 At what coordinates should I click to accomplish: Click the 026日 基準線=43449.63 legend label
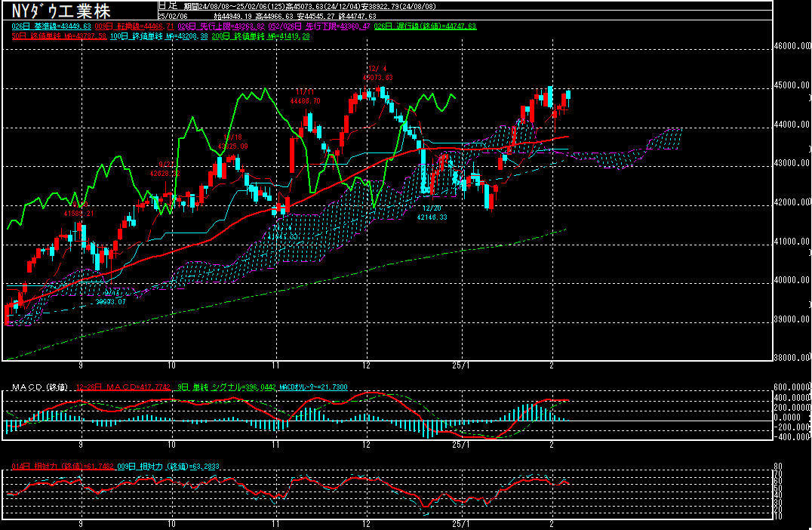pyautogui.click(x=51, y=26)
